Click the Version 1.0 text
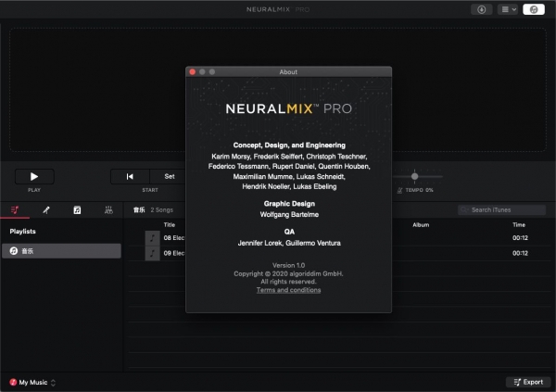The image size is (556, 392). click(288, 265)
